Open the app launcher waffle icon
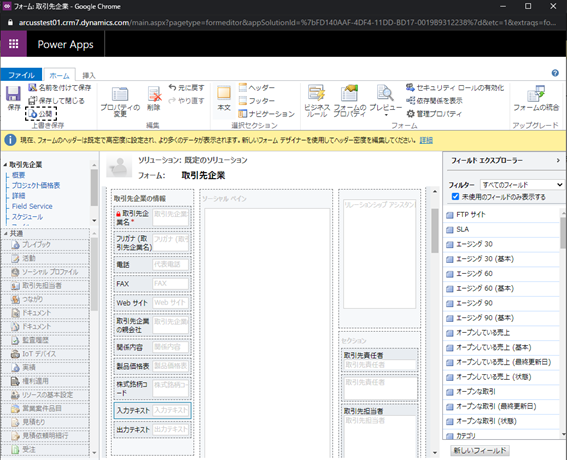The width and height of the screenshot is (567, 460). point(13,44)
